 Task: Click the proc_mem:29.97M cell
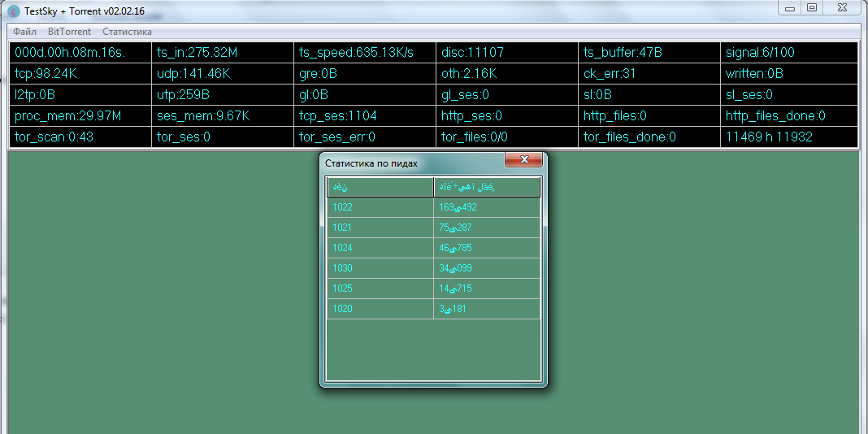(79, 116)
